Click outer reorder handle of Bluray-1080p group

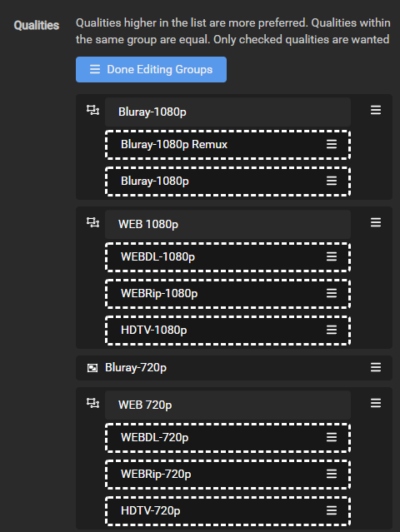tap(376, 110)
